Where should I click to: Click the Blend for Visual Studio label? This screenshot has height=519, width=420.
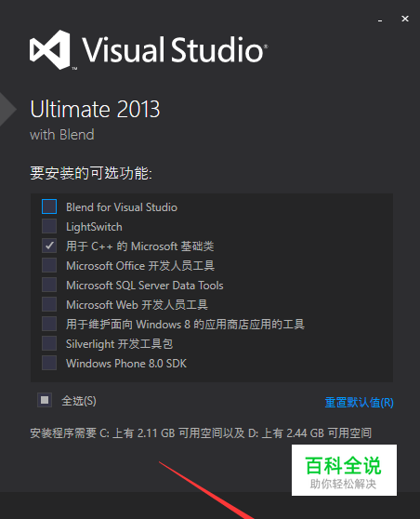pyautogui.click(x=122, y=207)
